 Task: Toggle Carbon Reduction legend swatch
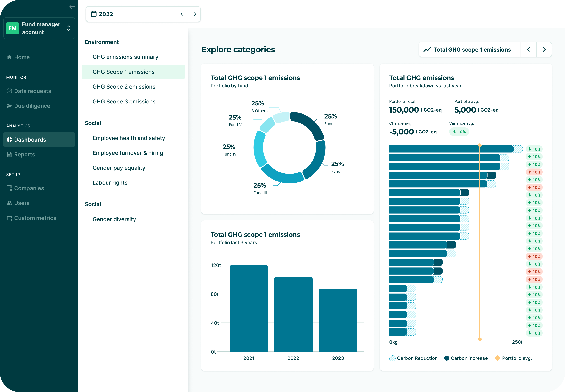point(392,358)
